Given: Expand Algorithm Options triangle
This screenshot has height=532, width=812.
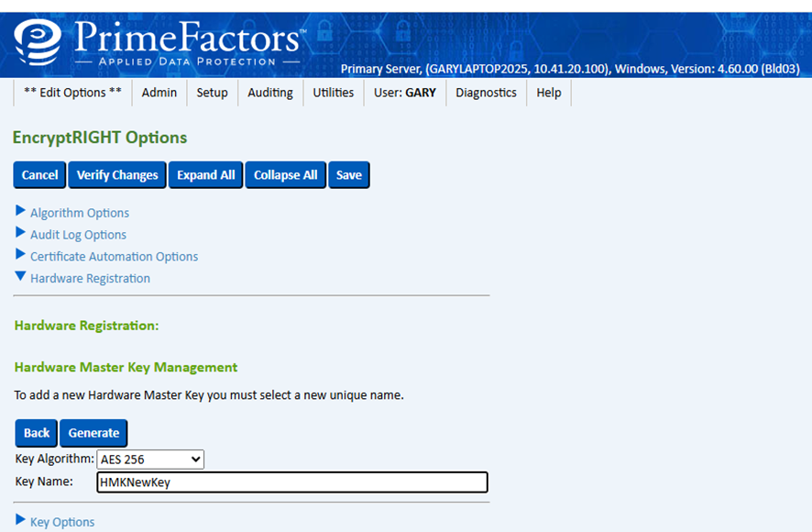Looking at the screenshot, I should click(x=20, y=211).
